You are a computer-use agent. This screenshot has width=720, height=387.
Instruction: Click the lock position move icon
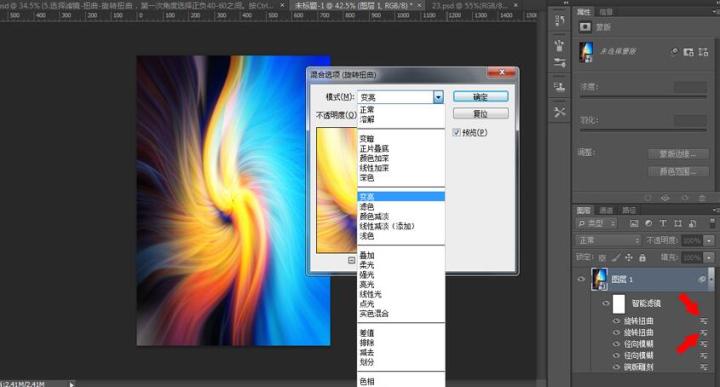pos(629,258)
